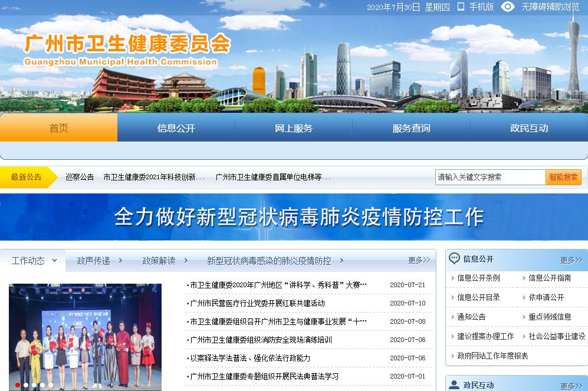Screen dimensions: 588x391
Task: Click the date text 2020-07-10
Action: [408, 303]
